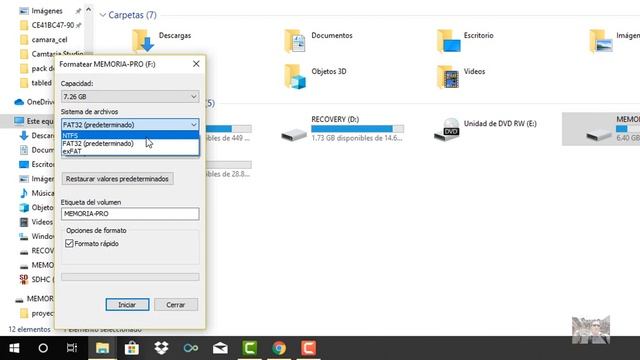Toggle the Formato rápido checkbox
This screenshot has height=360, width=640.
pos(69,244)
